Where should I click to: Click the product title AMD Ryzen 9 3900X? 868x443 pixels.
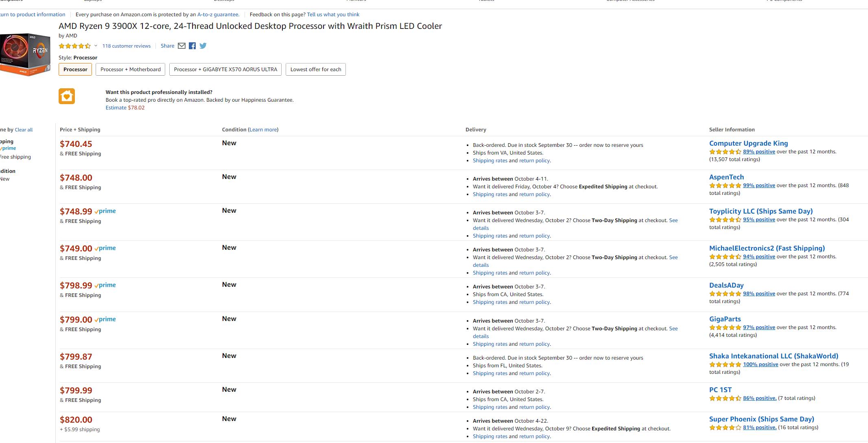point(250,26)
